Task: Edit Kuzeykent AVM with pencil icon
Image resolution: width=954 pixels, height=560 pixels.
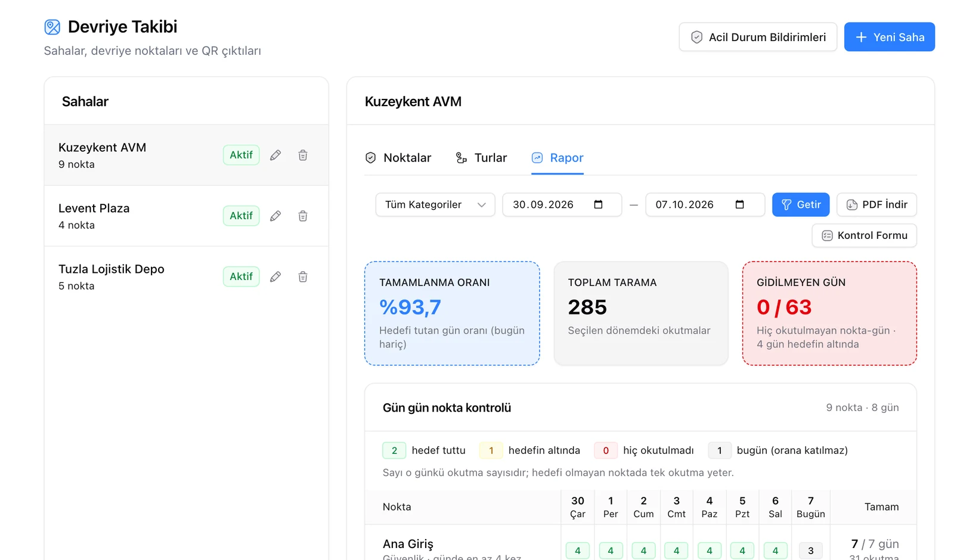Action: (275, 155)
